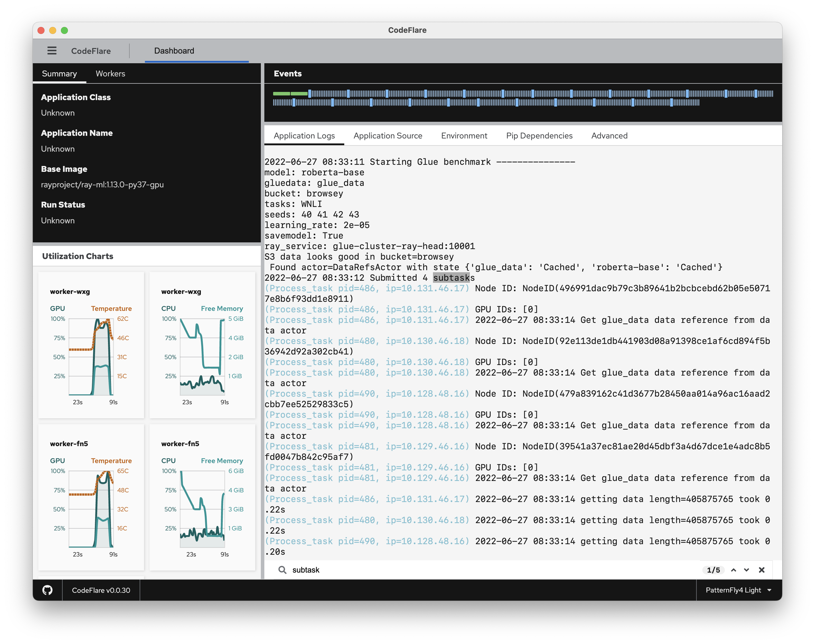
Task: Click the GitHub icon in the status bar
Action: [47, 590]
